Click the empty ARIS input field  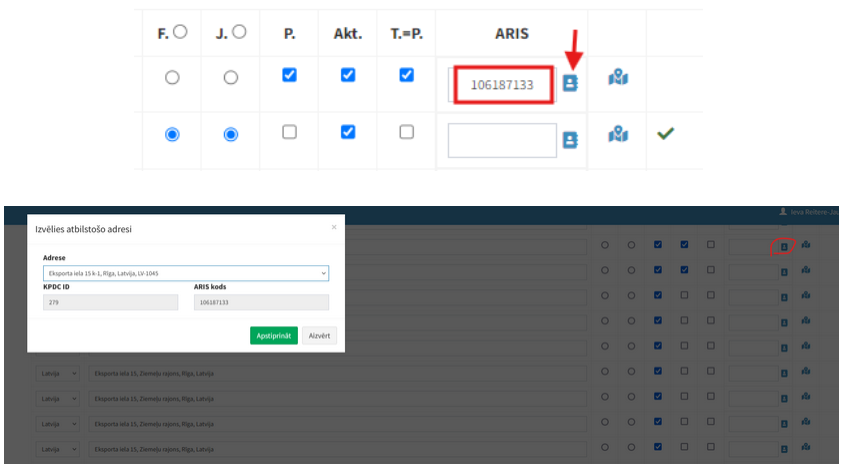pos(502,140)
